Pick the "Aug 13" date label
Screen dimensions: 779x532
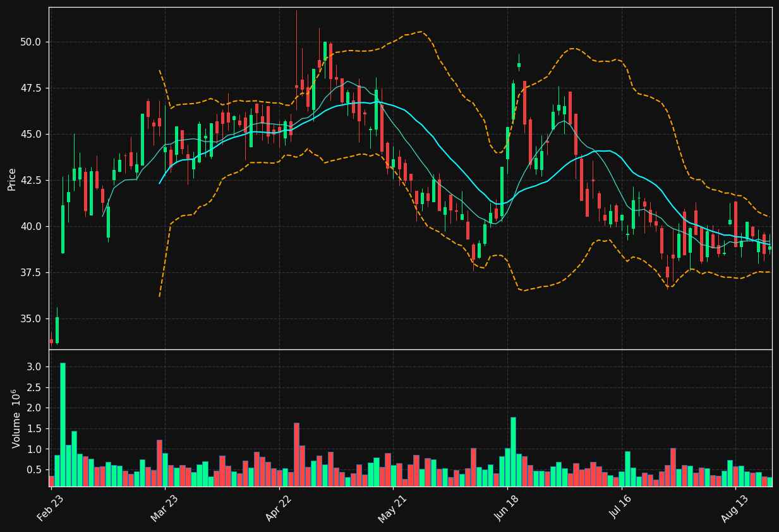tap(734, 509)
